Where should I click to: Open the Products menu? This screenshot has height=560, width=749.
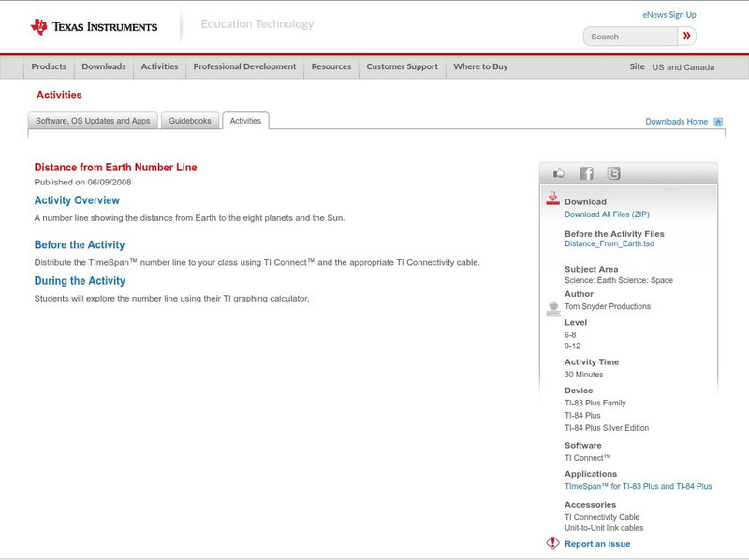point(49,66)
